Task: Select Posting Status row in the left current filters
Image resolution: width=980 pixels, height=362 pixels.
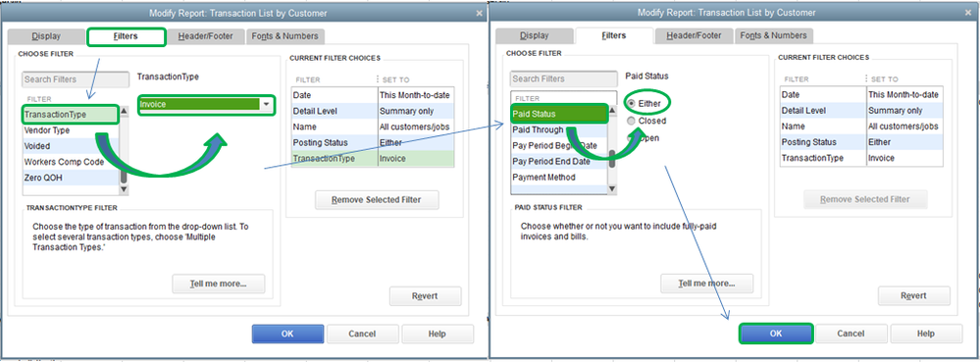Action: [373, 143]
